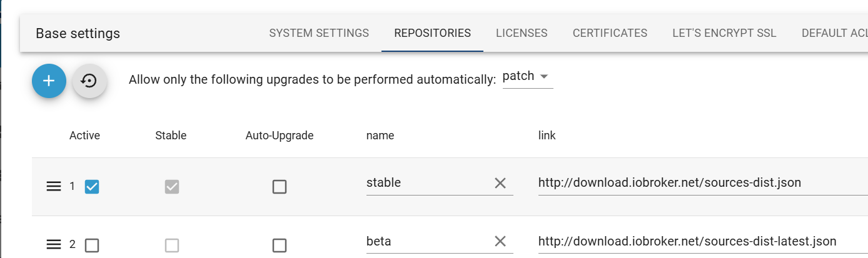Grab the drag handle of row 2
Viewport: 868px width, 258px height.
tap(54, 245)
